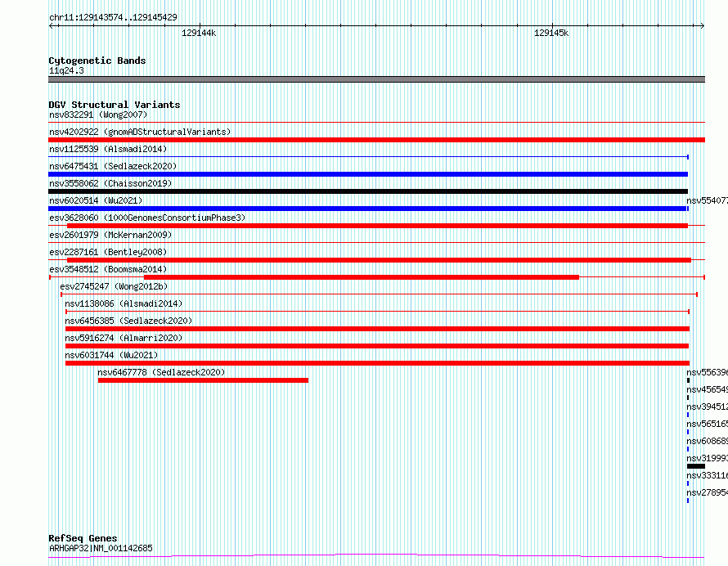
Task: Click the truncated nsv278954 label
Action: pyautogui.click(x=707, y=492)
